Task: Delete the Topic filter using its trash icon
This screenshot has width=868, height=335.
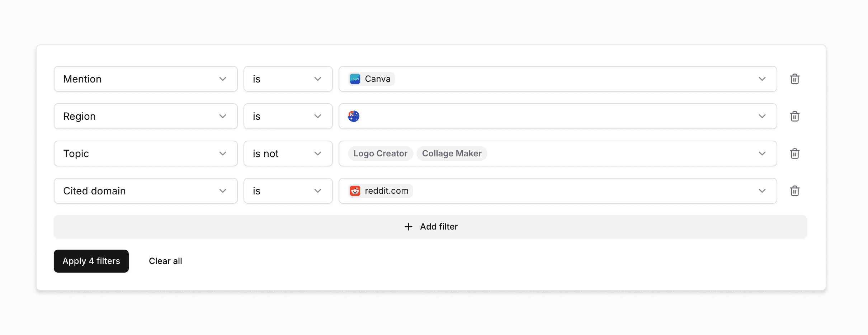Action: pyautogui.click(x=795, y=153)
